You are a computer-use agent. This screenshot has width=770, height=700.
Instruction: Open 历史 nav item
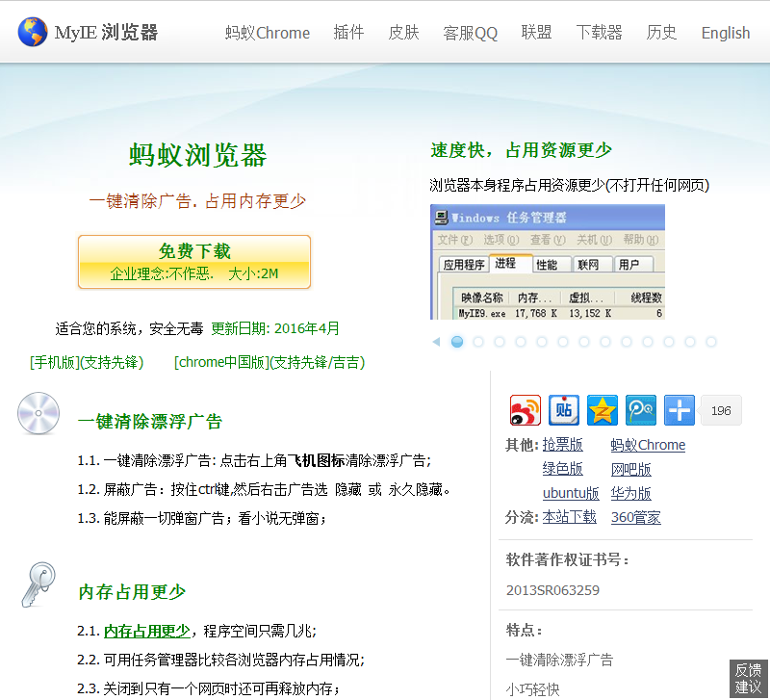tap(661, 33)
